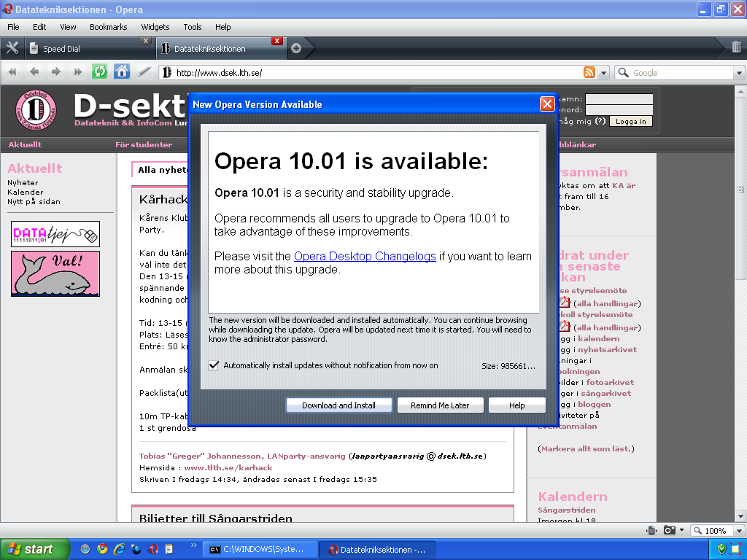Image resolution: width=747 pixels, height=560 pixels.
Task: Open the Edit menu
Action: [39, 27]
